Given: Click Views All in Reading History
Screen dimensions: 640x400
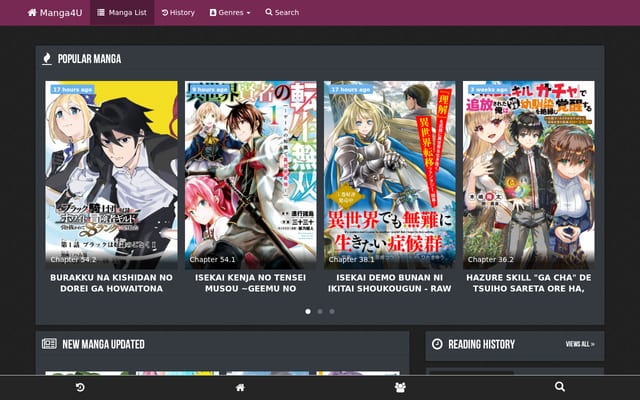Looking at the screenshot, I should [580, 344].
